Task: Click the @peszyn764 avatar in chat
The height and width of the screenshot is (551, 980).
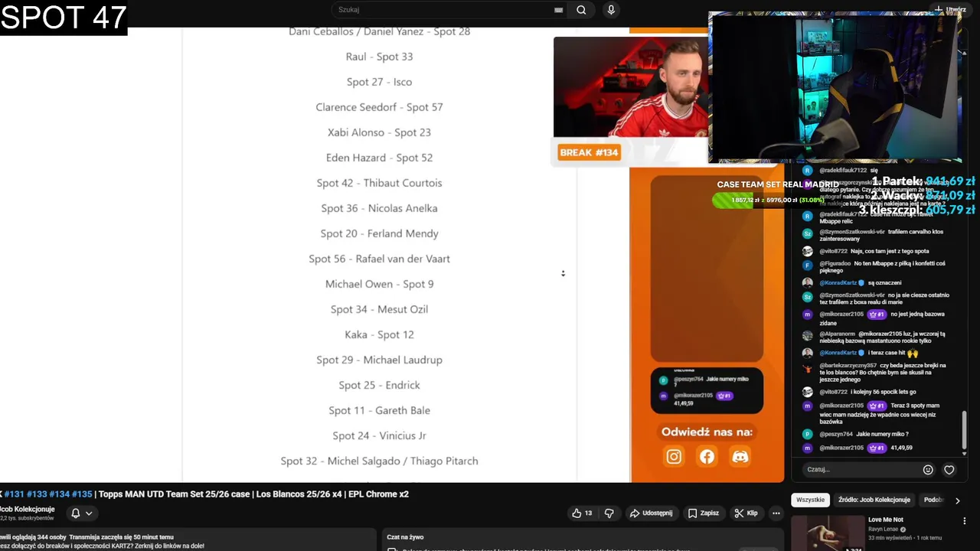Action: [x=807, y=434]
